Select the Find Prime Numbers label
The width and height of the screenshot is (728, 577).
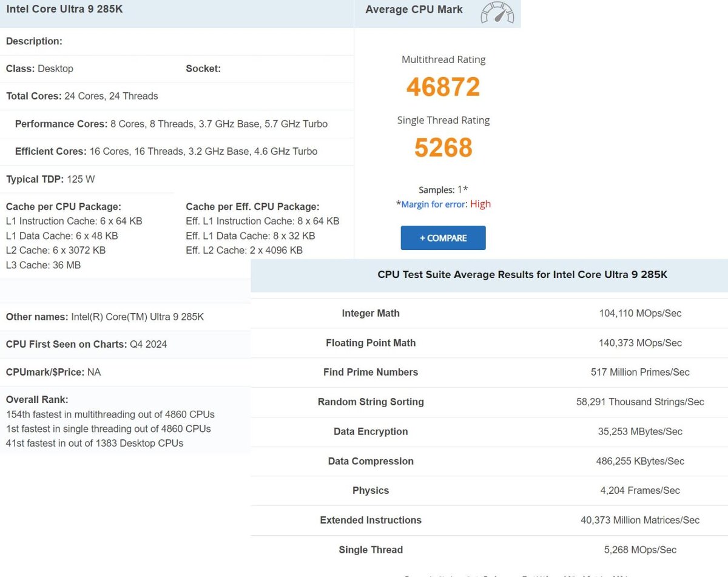(371, 372)
